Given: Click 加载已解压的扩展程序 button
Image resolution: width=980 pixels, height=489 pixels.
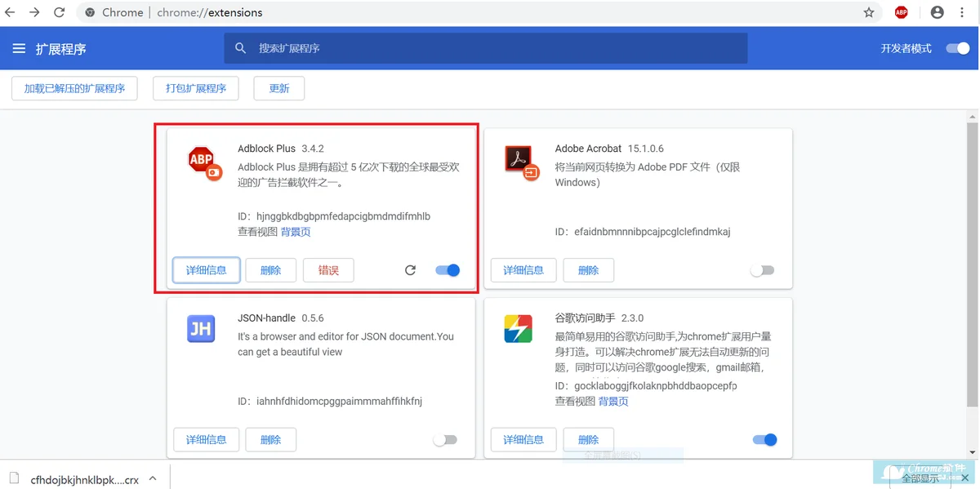Looking at the screenshot, I should tap(74, 88).
